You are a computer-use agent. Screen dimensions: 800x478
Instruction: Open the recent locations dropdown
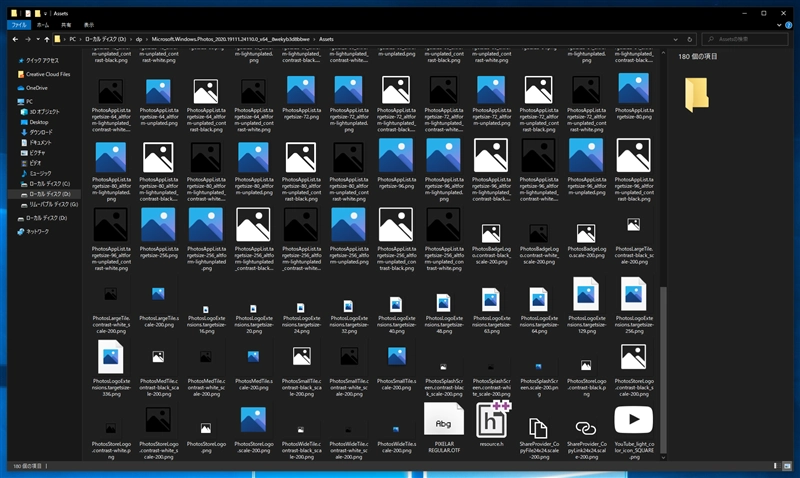click(x=38, y=39)
